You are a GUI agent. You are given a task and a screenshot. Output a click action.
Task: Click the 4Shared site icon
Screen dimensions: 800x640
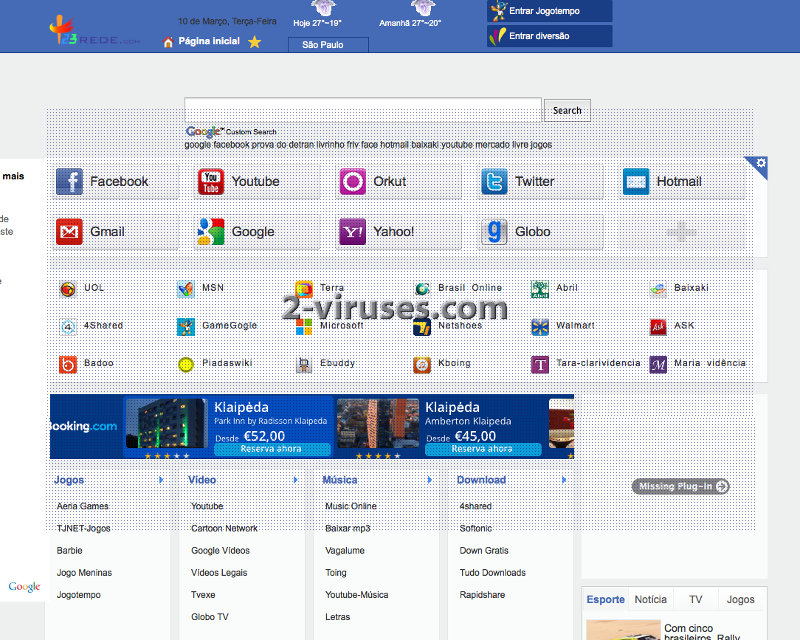click(x=68, y=327)
